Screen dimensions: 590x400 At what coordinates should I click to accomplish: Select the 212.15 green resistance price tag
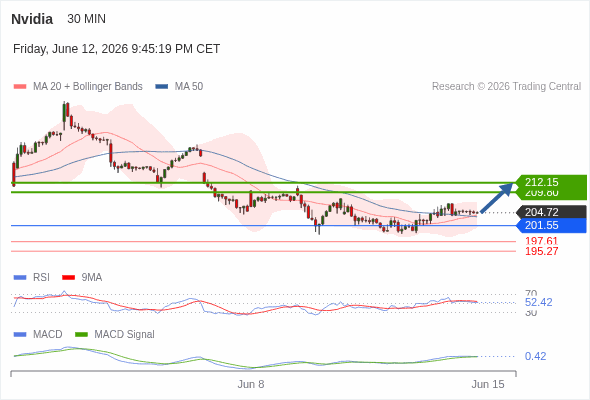point(552,182)
